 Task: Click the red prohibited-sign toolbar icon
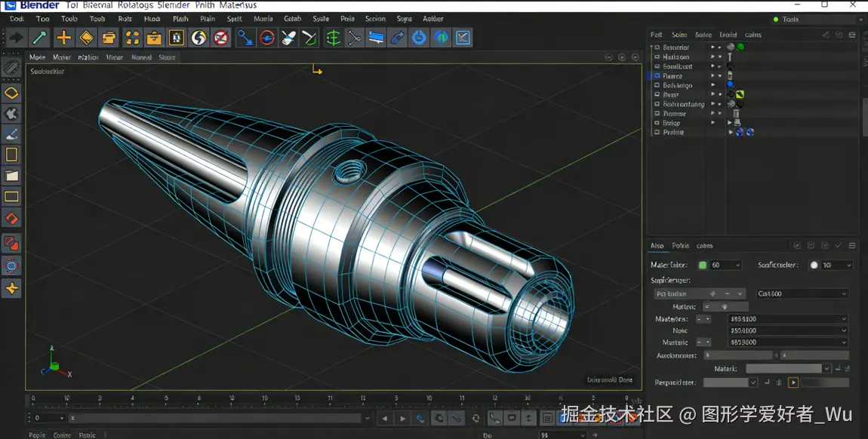[221, 38]
